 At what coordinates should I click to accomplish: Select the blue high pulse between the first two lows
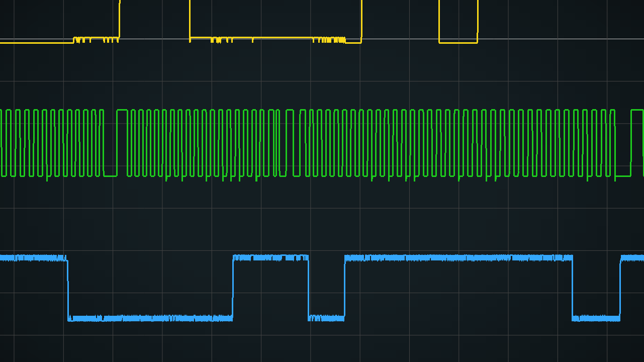[x=270, y=258]
